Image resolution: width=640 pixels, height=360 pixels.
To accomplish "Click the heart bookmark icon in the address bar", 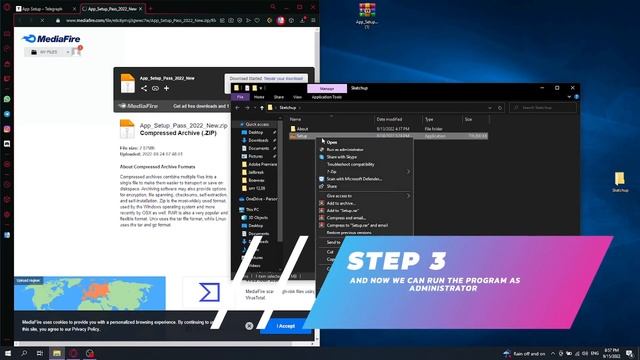I will click(257, 20).
